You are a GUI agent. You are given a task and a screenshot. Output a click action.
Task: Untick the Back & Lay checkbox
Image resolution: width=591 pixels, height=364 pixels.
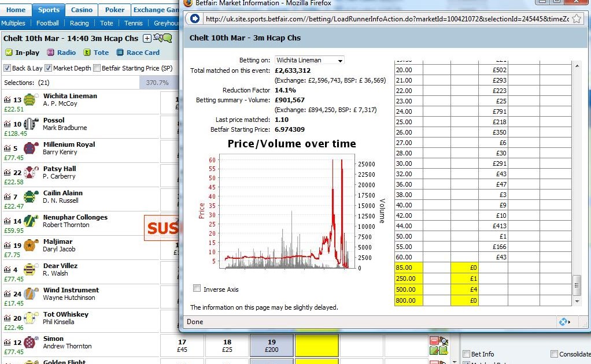coord(7,68)
